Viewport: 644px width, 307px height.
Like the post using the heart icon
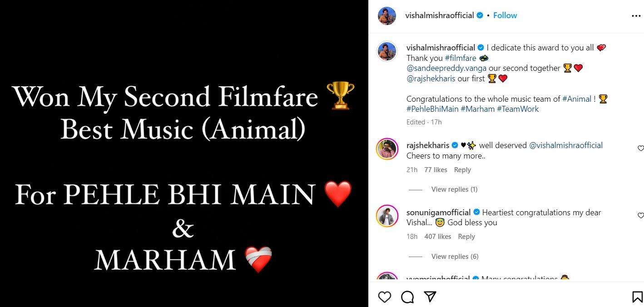tap(385, 297)
